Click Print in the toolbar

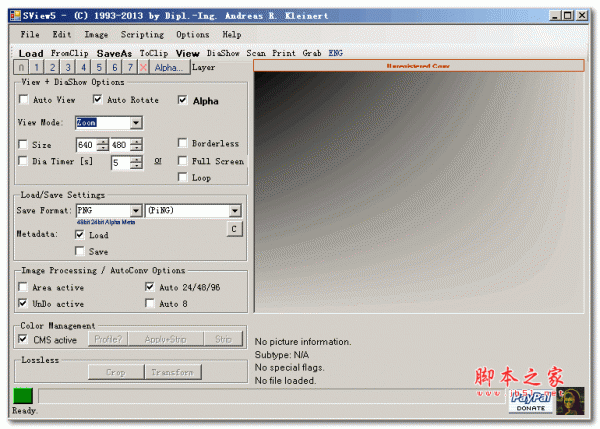[284, 53]
